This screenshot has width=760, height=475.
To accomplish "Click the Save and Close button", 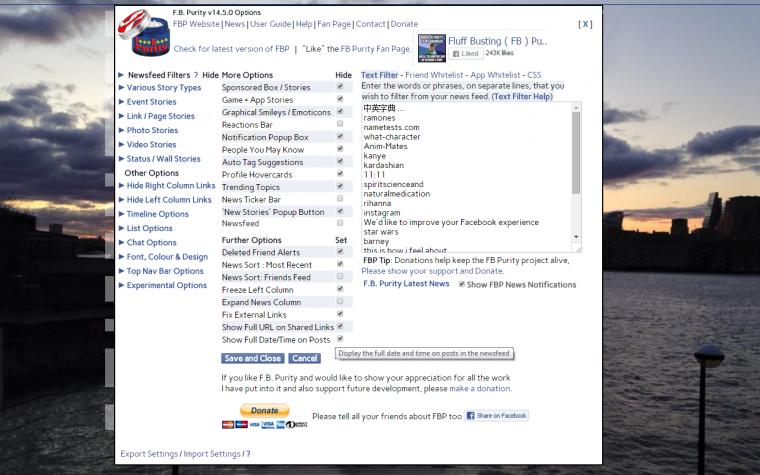I will [x=253, y=358].
